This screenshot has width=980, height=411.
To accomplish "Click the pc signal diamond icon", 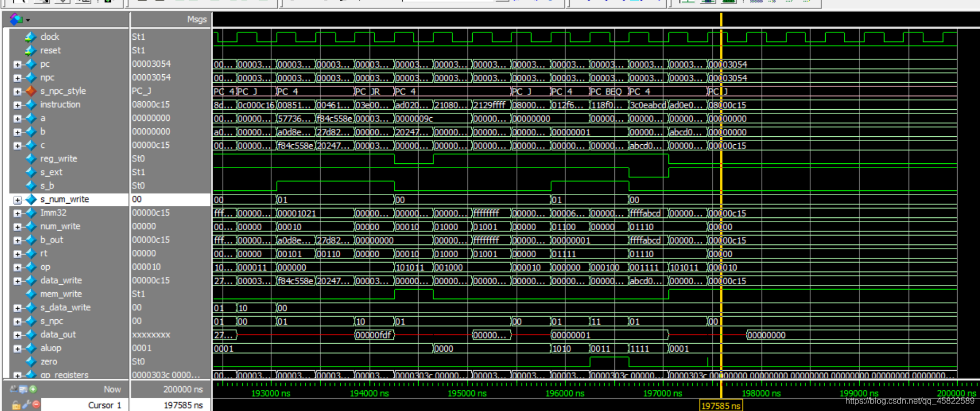I will pos(31,64).
